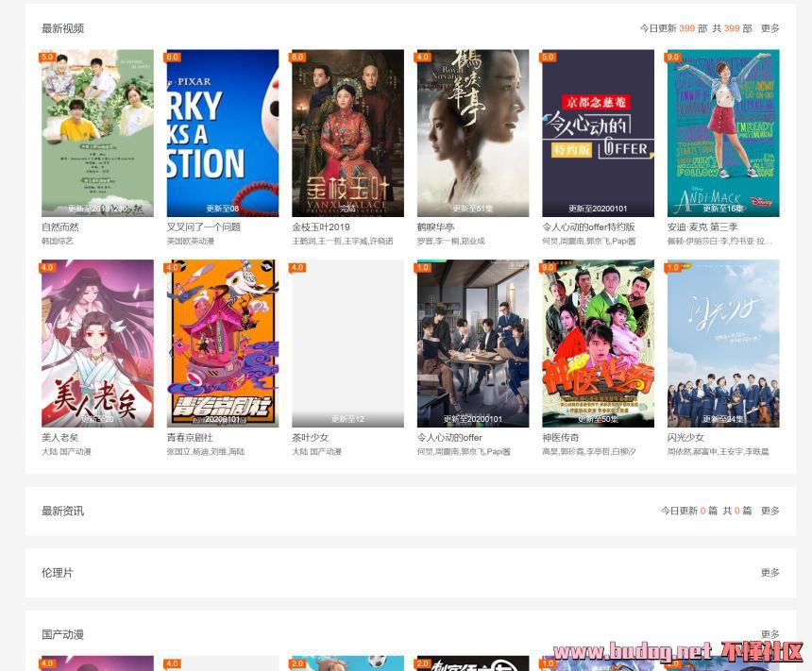Select the 鹤唳华亭 drama poster
Viewport: 812px width, 671px height.
tap(473, 133)
